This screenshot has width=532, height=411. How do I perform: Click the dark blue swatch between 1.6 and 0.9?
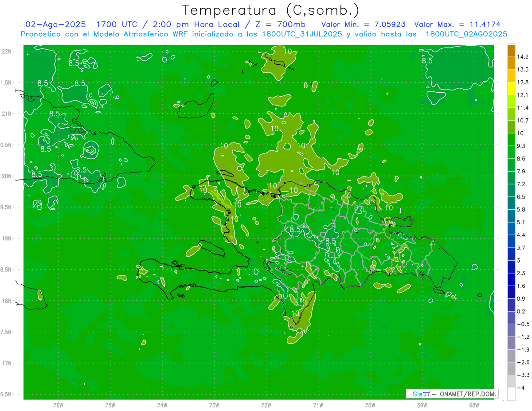[x=511, y=292]
